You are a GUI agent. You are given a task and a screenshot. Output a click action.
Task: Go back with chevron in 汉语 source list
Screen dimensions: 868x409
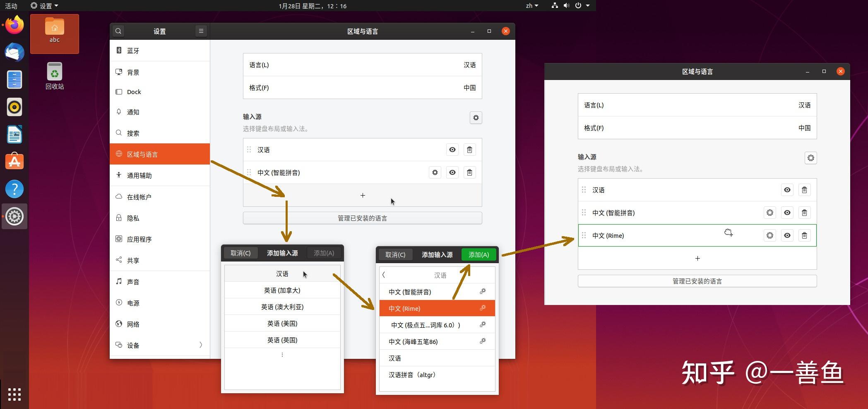click(384, 275)
